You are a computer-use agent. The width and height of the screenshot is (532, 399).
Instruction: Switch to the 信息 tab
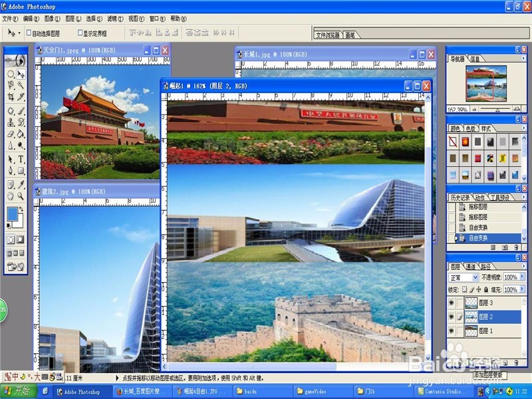pyautogui.click(x=475, y=59)
